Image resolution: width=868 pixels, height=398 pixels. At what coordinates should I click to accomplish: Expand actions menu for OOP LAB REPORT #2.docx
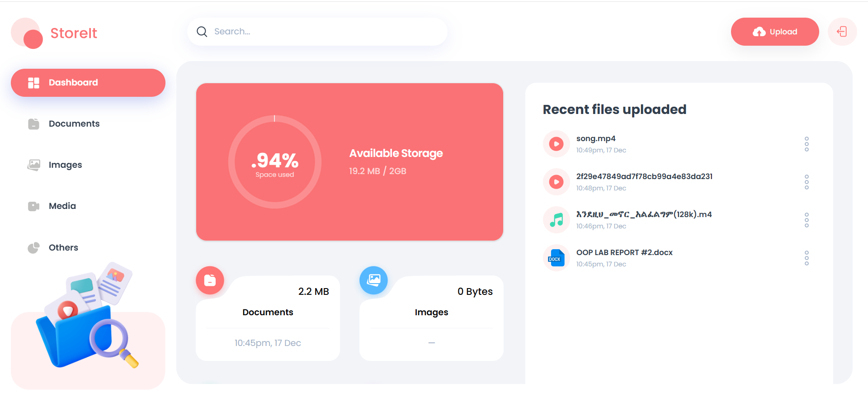tap(807, 258)
